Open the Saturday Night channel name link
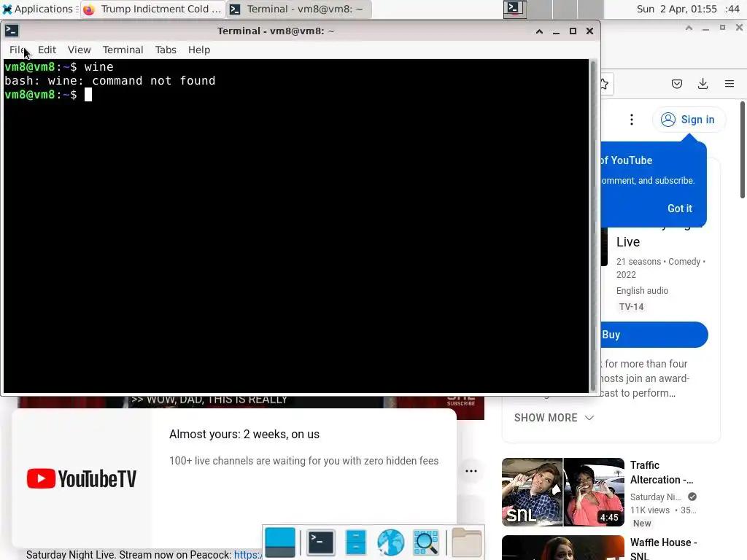Image resolution: width=747 pixels, height=560 pixels. [656, 497]
